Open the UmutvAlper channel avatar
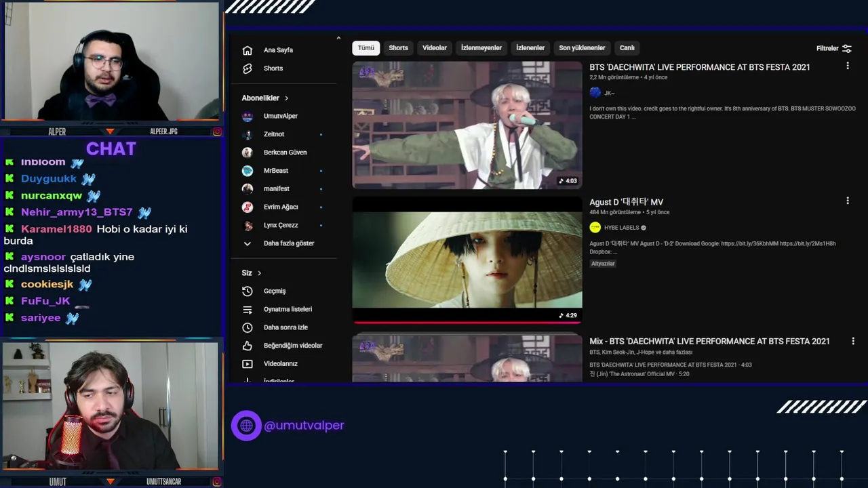 248,116
